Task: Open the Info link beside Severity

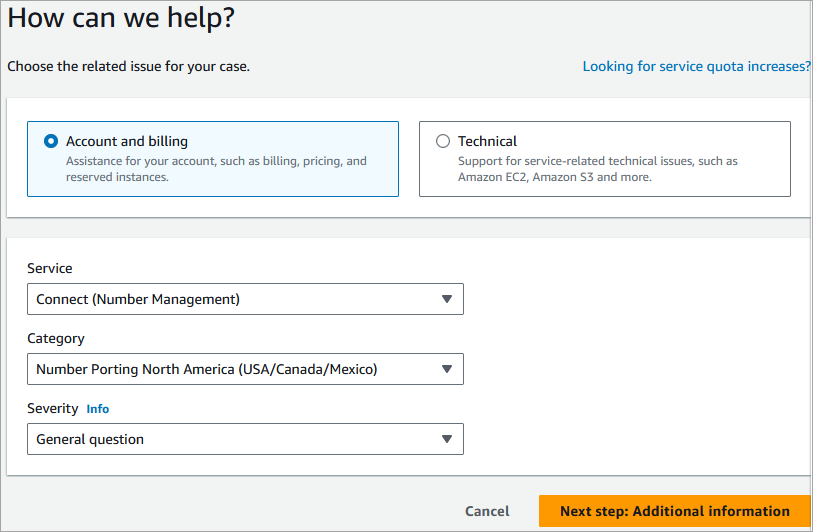Action: [98, 409]
